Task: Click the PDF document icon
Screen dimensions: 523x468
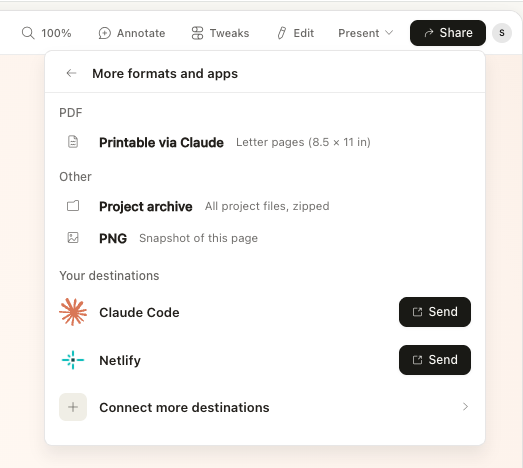Action: [73, 142]
